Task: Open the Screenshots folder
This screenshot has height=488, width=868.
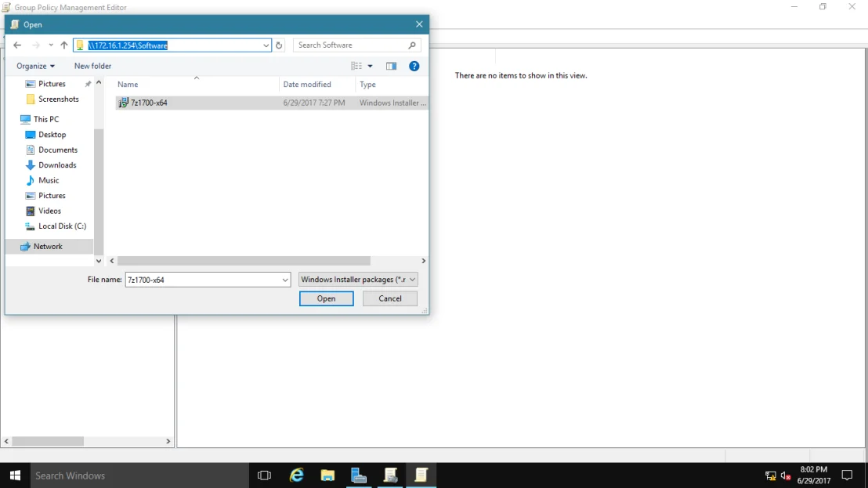Action: pos(58,99)
